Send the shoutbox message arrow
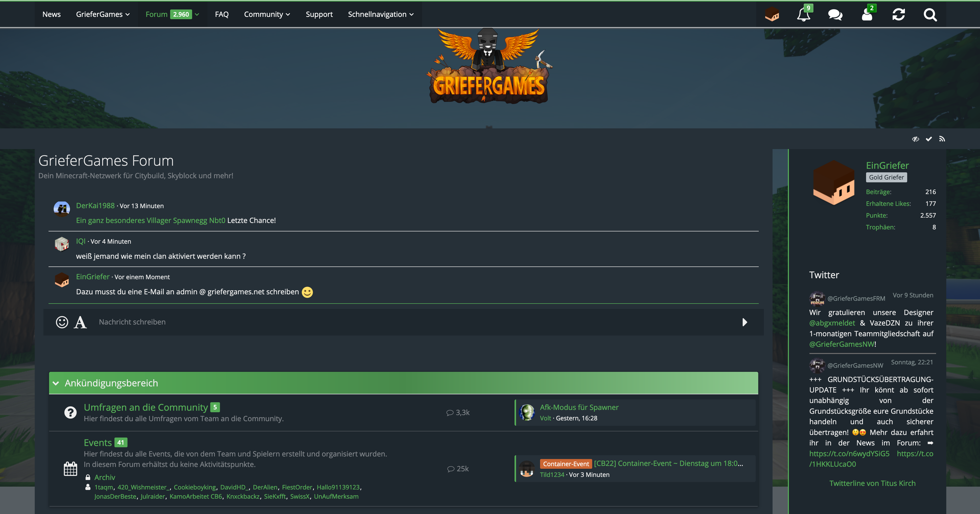 (744, 322)
